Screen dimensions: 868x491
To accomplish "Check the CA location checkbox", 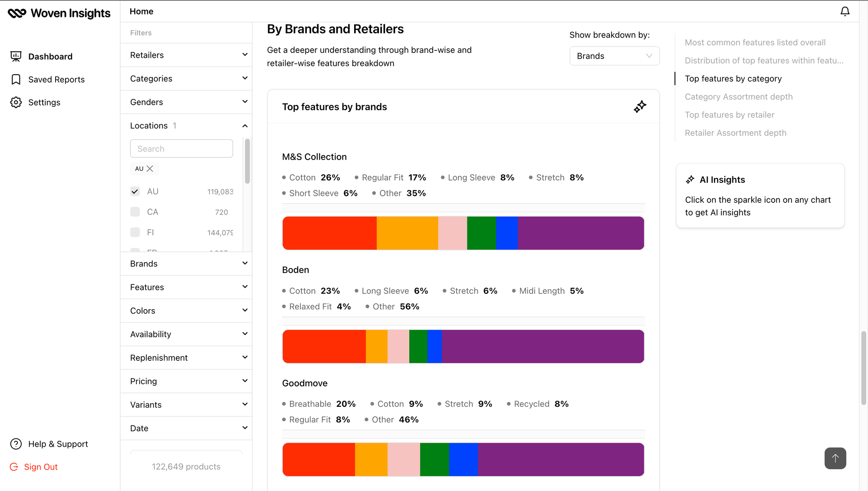I will click(135, 212).
